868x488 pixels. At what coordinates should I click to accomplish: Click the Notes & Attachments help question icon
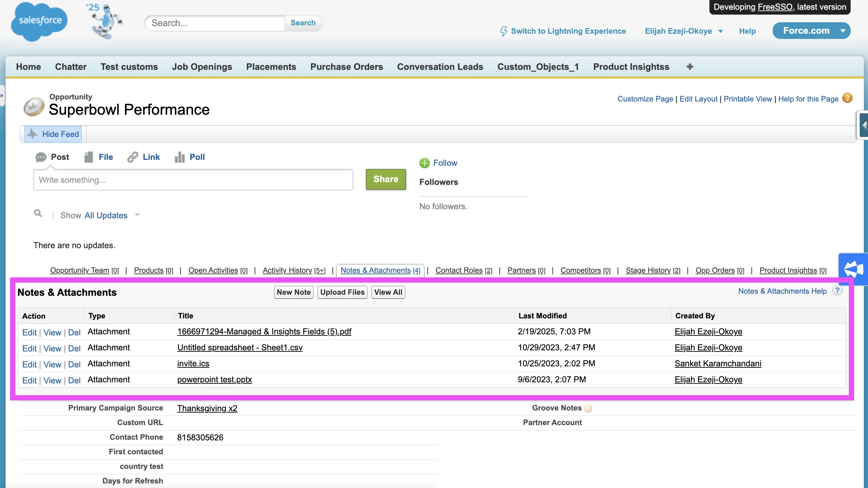pyautogui.click(x=837, y=291)
